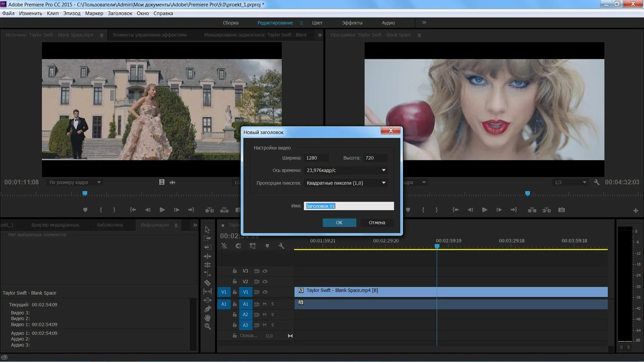Play the Program monitor sequence
The image size is (644, 362).
point(485,210)
